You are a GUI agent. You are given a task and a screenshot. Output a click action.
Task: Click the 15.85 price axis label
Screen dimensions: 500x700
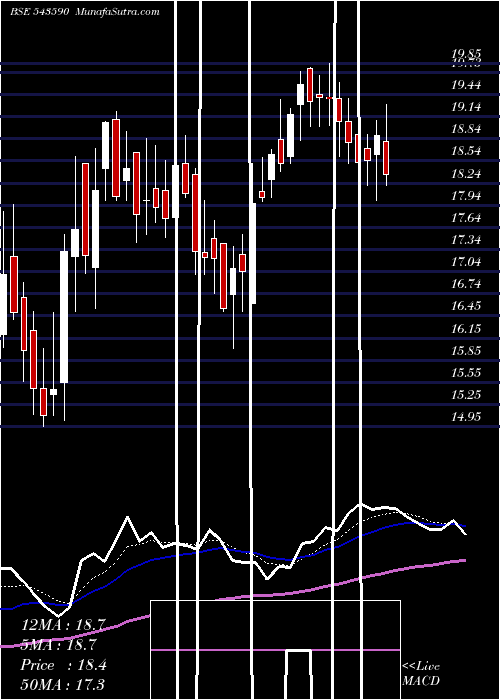(x=466, y=350)
